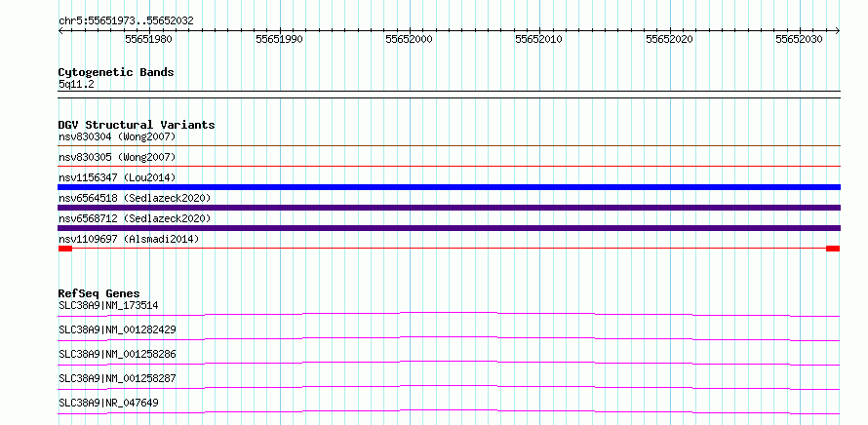
Task: Select the Cytogenetic Bands track title
Action: coord(116,72)
